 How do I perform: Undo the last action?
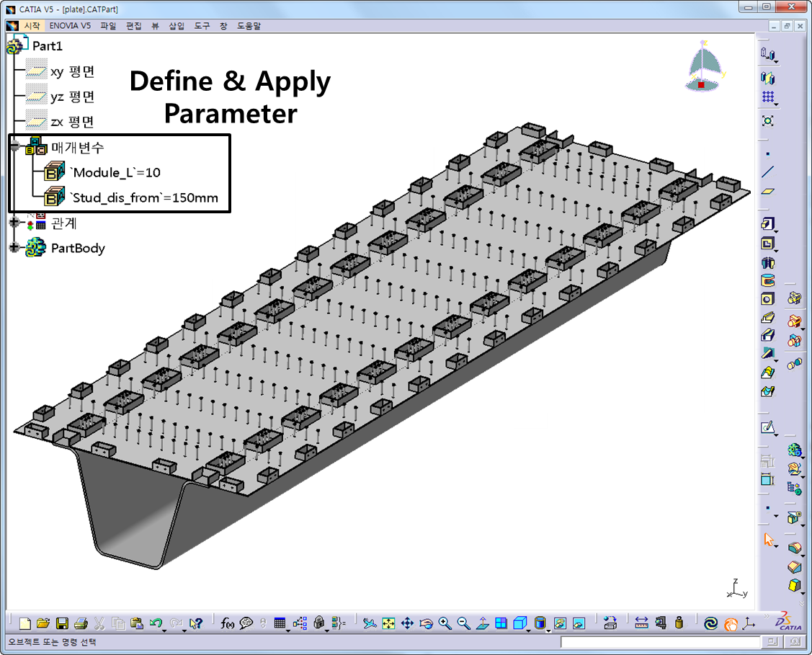pyautogui.click(x=156, y=623)
